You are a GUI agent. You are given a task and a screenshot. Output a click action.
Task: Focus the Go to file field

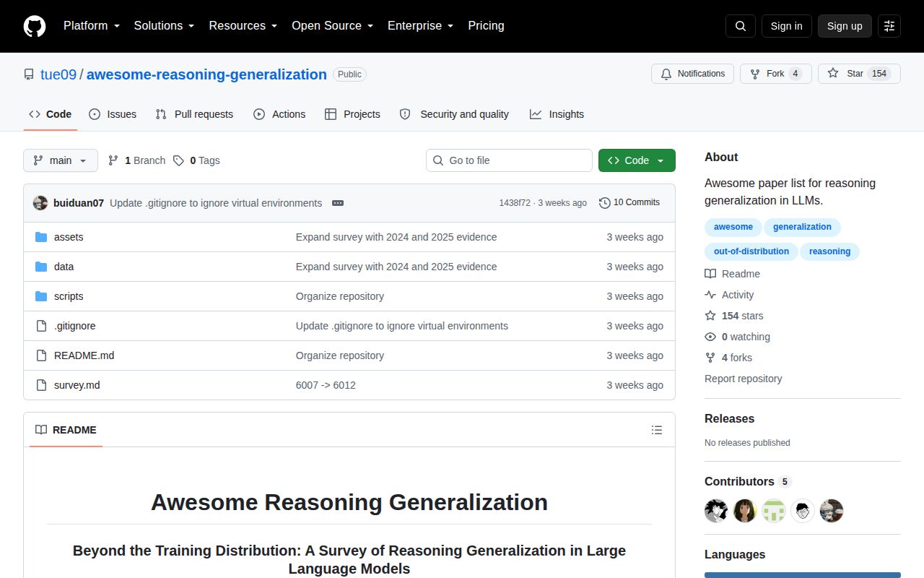[x=509, y=160]
